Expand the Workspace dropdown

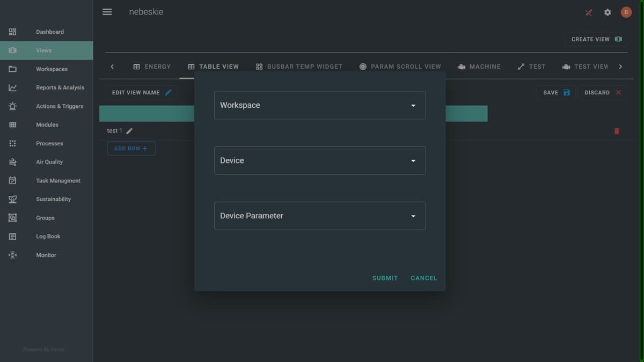[319, 105]
